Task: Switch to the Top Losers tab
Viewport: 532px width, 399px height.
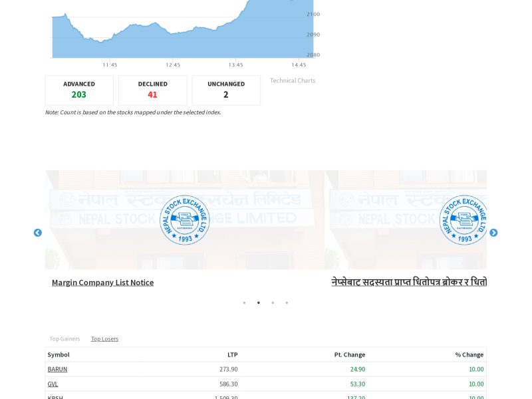Action: click(x=104, y=338)
